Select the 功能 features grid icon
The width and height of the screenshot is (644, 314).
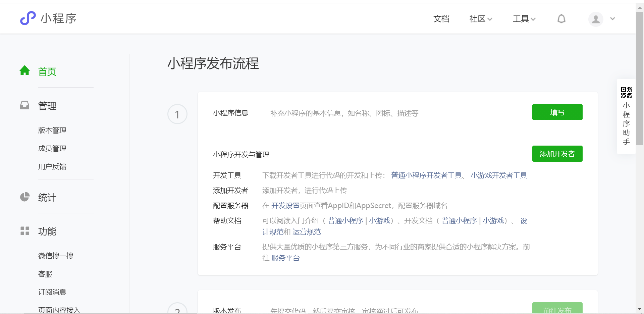coord(25,231)
